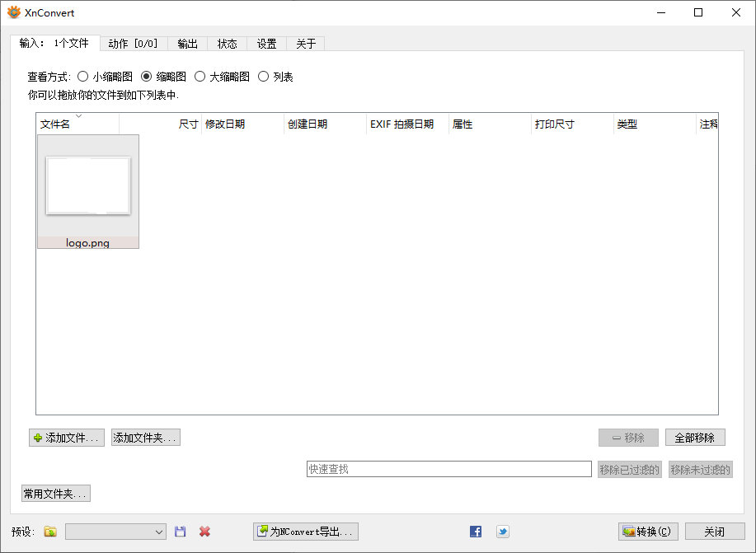Open the 输出 output tab
This screenshot has width=756, height=553.
click(187, 44)
